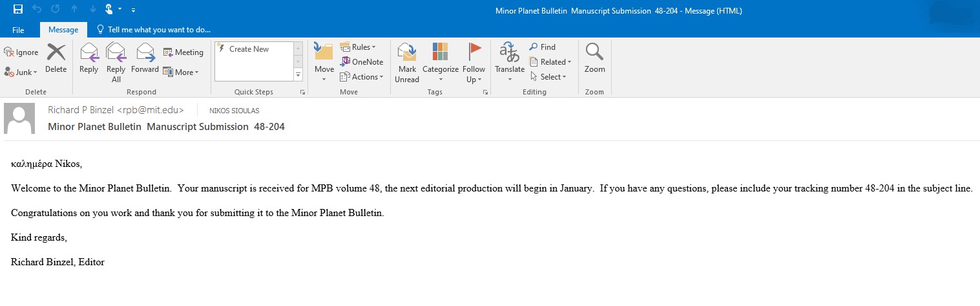Click Reply All

(116, 63)
